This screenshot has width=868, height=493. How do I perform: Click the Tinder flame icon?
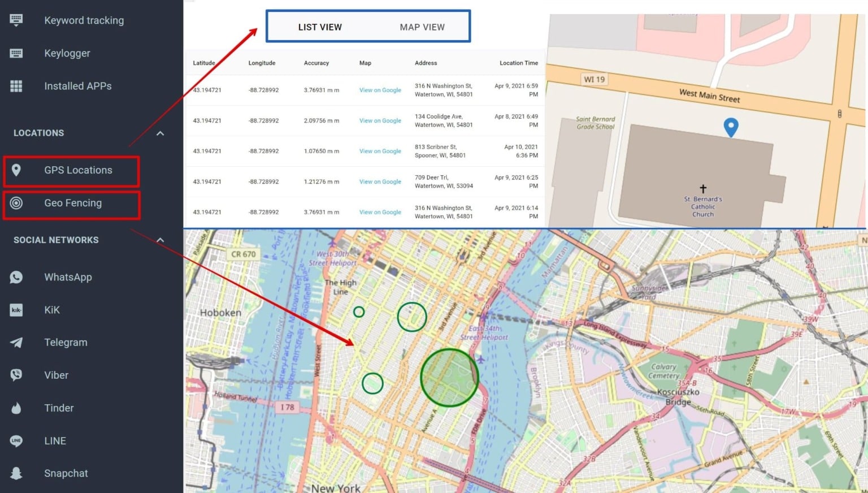point(16,408)
